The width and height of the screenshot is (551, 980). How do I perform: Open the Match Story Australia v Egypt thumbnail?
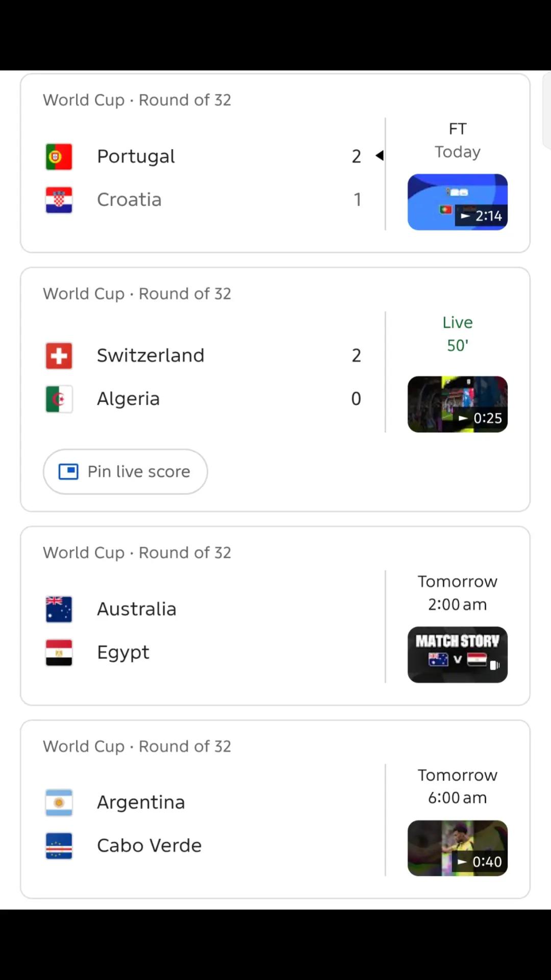point(458,655)
